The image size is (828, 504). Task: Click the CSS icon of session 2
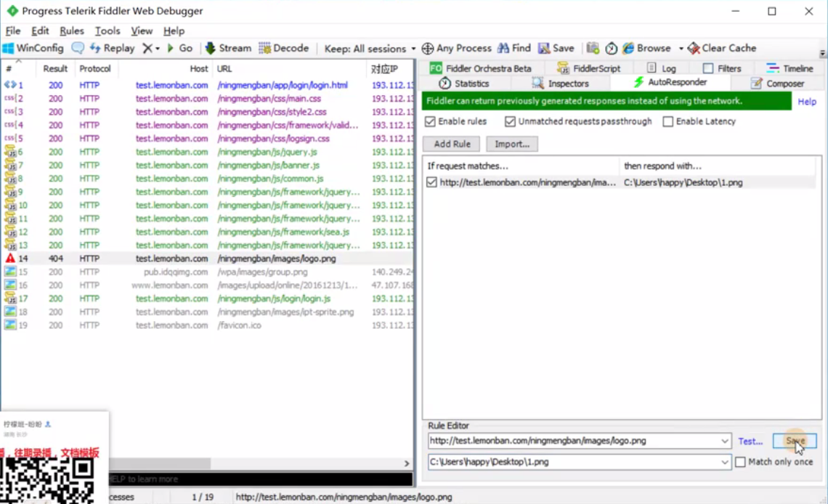[10, 98]
